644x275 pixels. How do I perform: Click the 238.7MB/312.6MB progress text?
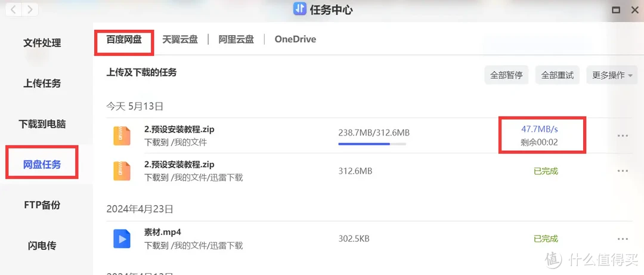click(x=374, y=133)
